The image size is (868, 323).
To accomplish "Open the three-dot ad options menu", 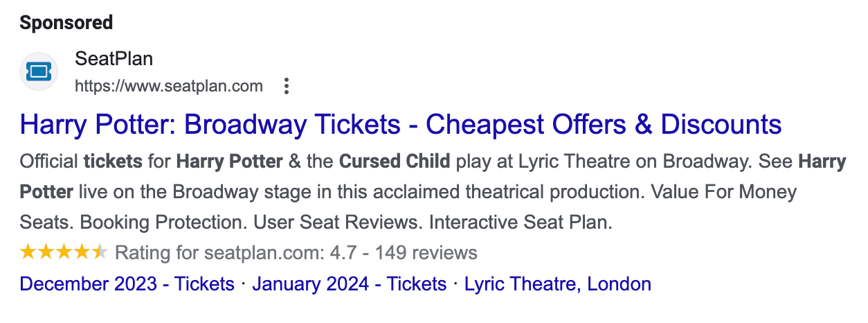I will 286,87.
